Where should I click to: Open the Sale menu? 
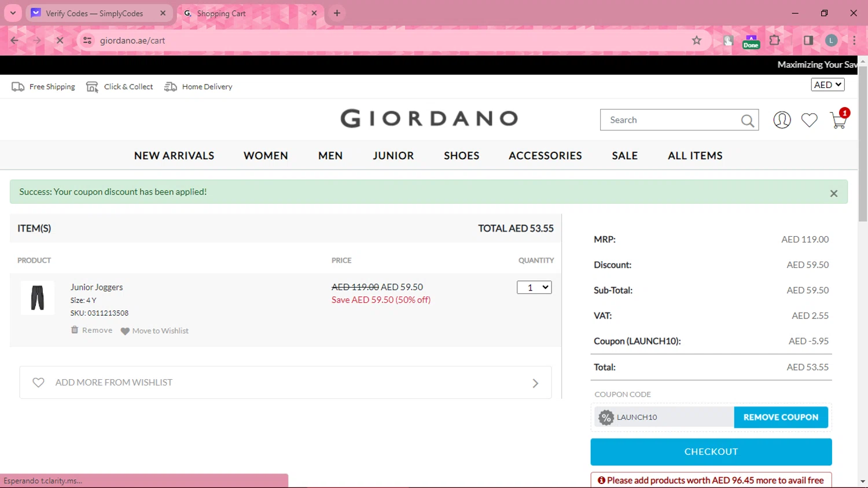[x=625, y=156]
